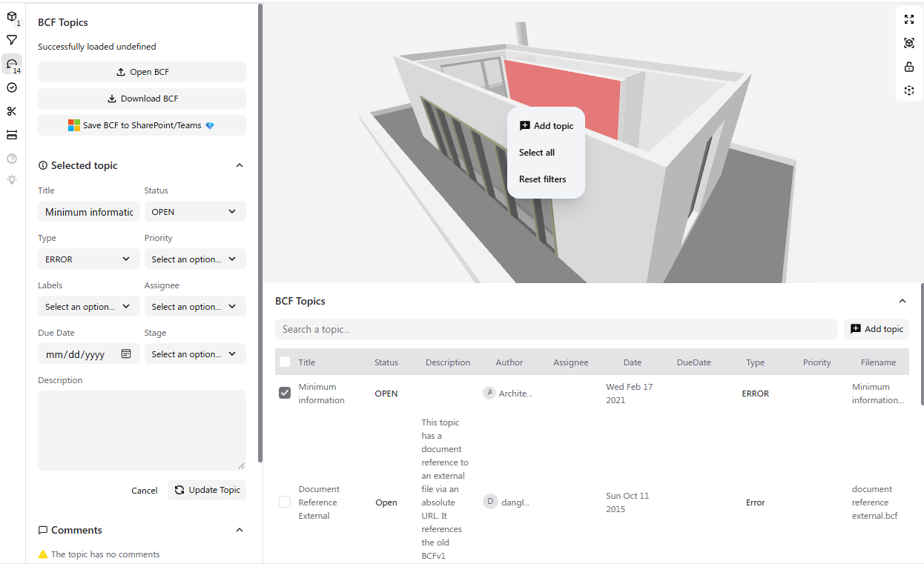Click the Update Topic button
924x564 pixels.
tap(207, 490)
